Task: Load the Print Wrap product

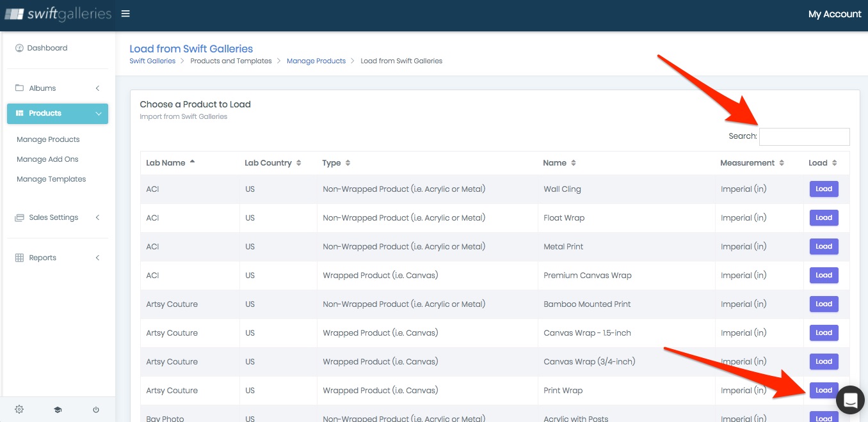Action: [x=824, y=391]
